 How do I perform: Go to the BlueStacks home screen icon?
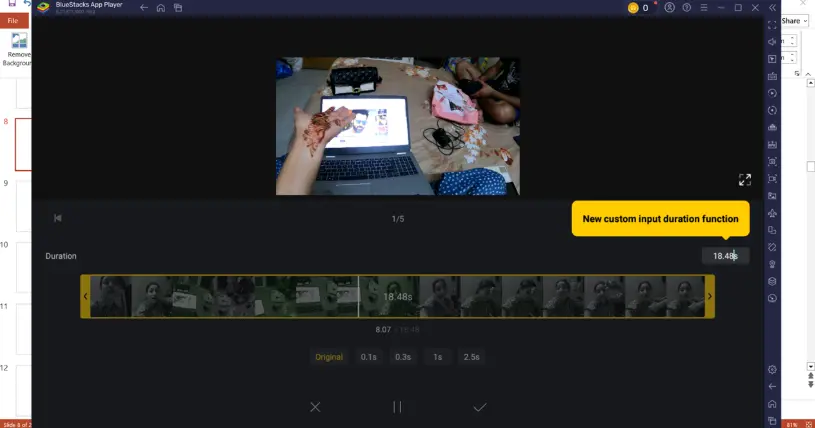161,8
